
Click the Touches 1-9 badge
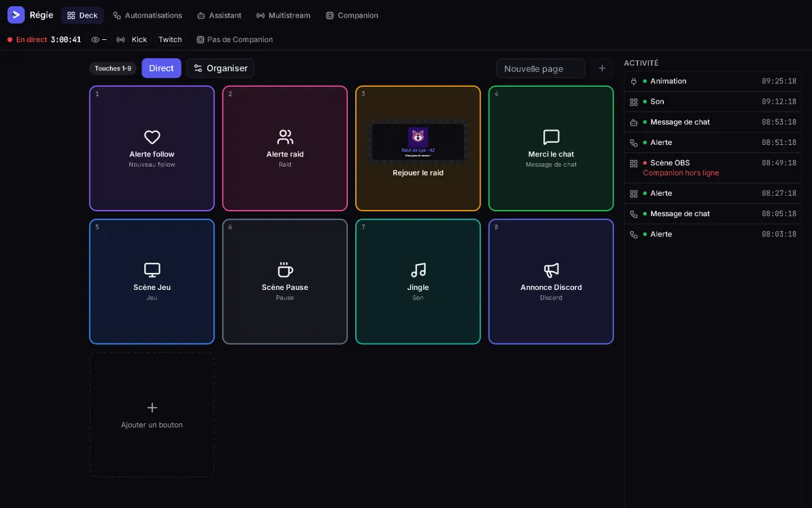coord(113,68)
